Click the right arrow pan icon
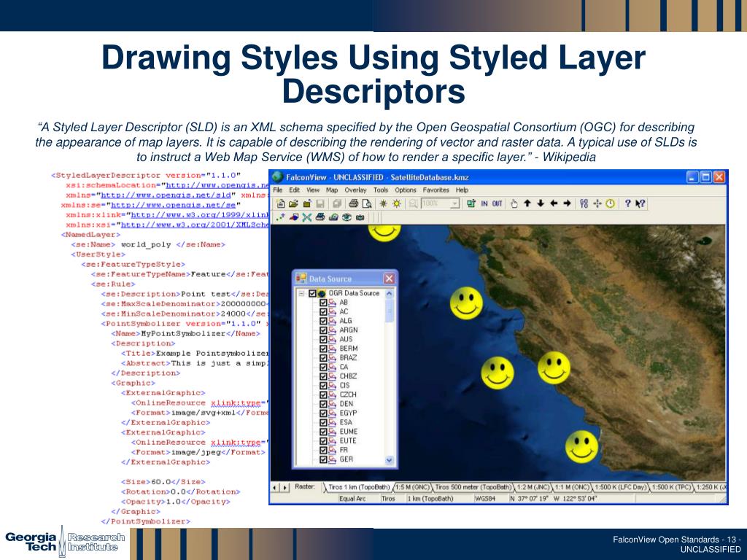747x560 pixels. [567, 203]
